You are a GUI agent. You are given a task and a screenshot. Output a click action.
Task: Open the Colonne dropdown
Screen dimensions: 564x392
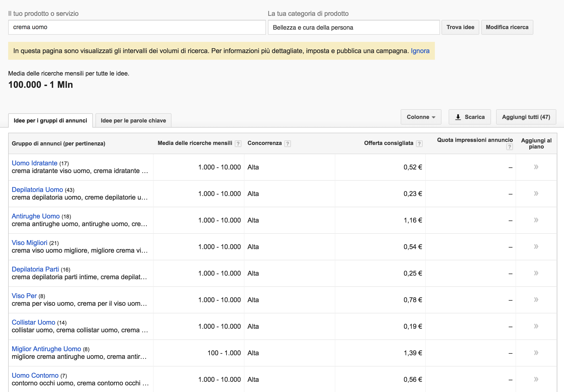tap(421, 117)
